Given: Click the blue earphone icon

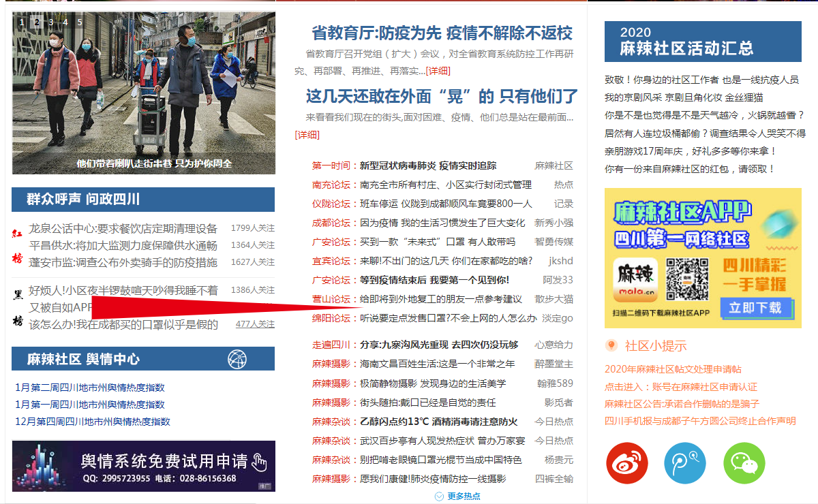Looking at the screenshot, I should [x=685, y=463].
